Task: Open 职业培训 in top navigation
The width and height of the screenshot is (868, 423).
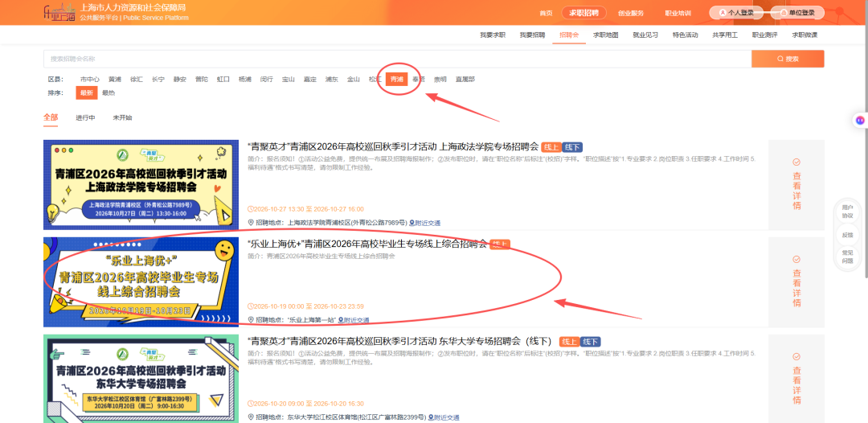Action: [678, 13]
